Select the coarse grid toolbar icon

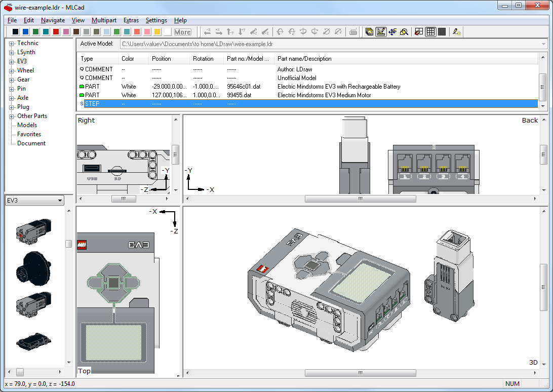coord(430,32)
